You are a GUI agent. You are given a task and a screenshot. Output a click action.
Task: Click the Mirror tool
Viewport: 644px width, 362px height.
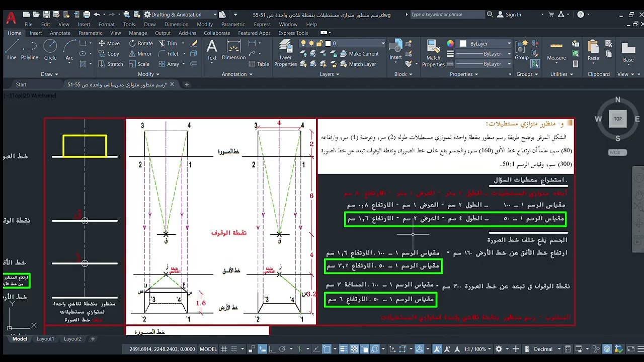(x=140, y=54)
